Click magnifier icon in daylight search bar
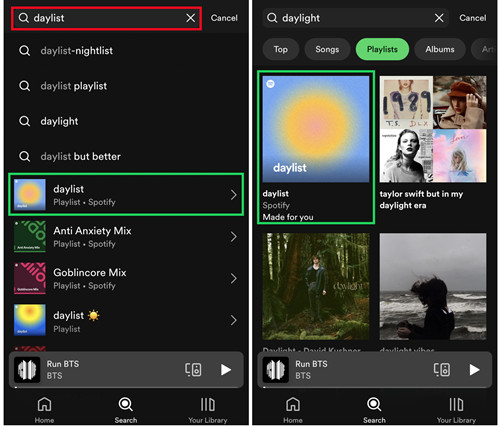The height and width of the screenshot is (428, 500). tap(272, 18)
